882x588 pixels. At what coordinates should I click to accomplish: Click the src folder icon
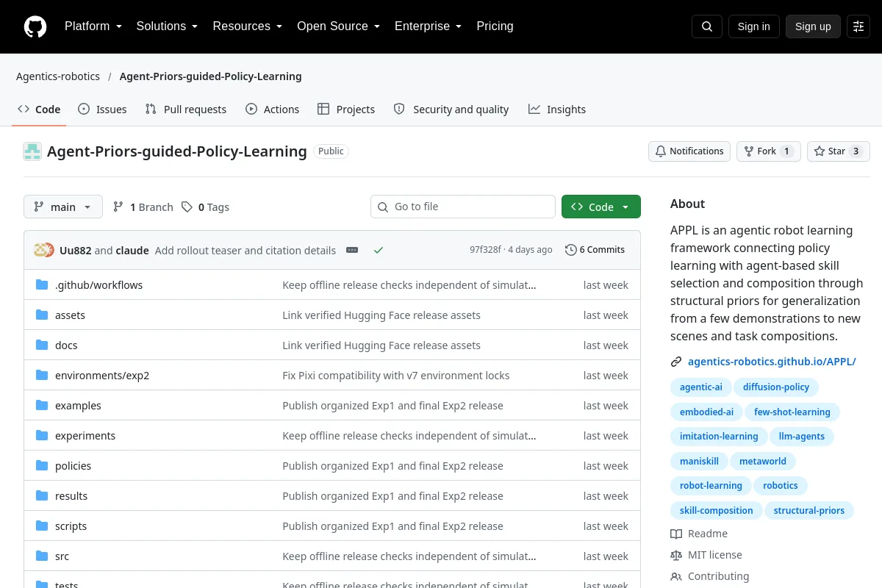42,556
